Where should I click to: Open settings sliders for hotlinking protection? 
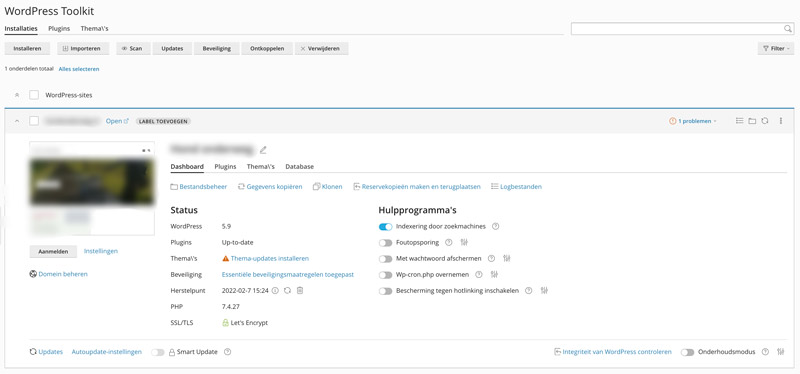pyautogui.click(x=544, y=291)
